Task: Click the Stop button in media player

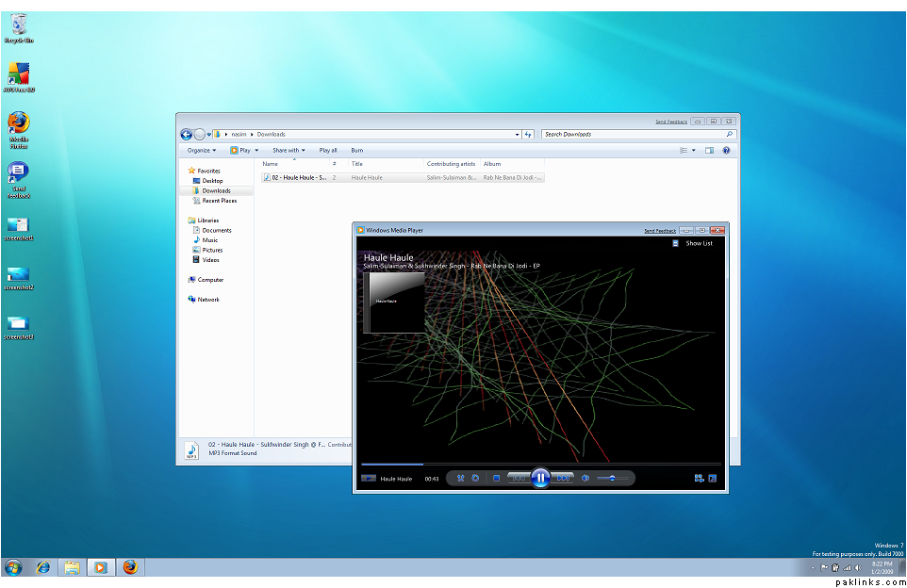Action: click(x=497, y=479)
